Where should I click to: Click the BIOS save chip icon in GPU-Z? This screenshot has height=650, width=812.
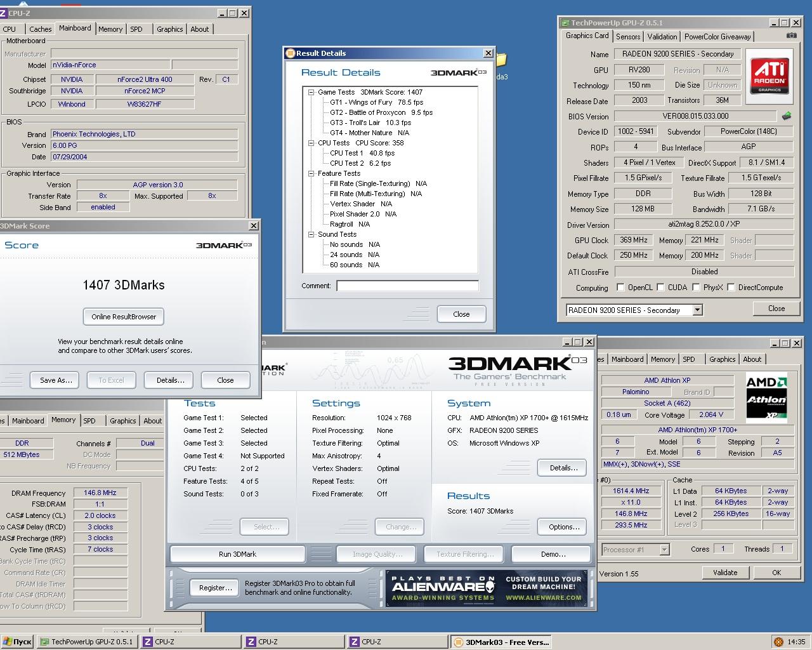point(787,116)
